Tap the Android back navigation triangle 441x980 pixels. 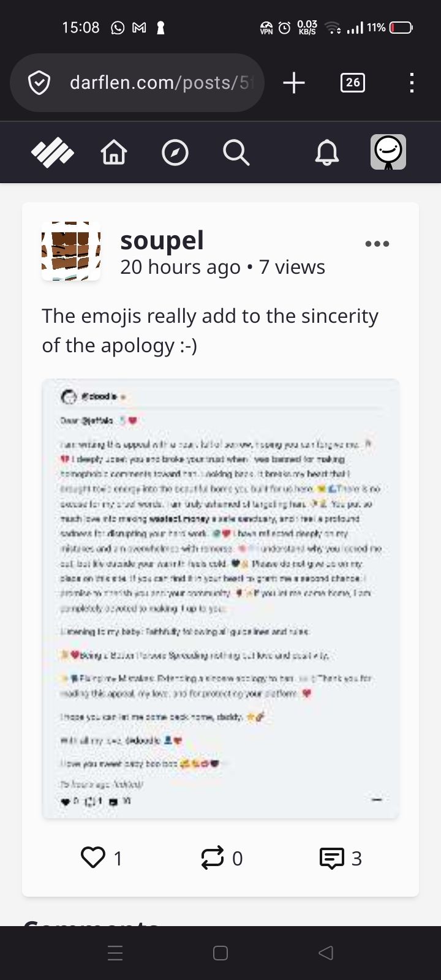(326, 952)
